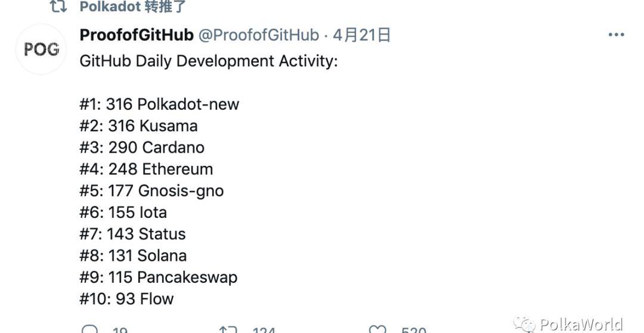Click the @ProofofGitHub handle
The width and height of the screenshot is (644, 333).
pyautogui.click(x=258, y=35)
